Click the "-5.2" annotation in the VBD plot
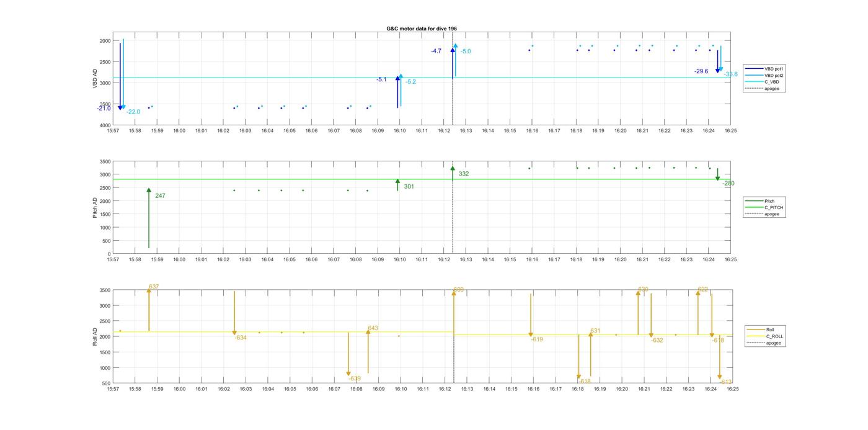The height and width of the screenshot is (430, 868). click(411, 82)
